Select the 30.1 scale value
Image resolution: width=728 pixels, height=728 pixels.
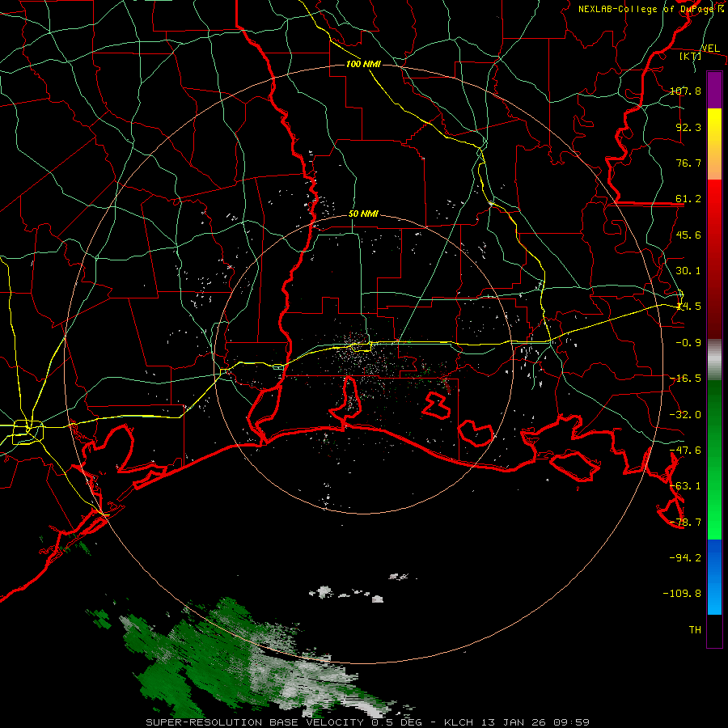pyautogui.click(x=688, y=271)
